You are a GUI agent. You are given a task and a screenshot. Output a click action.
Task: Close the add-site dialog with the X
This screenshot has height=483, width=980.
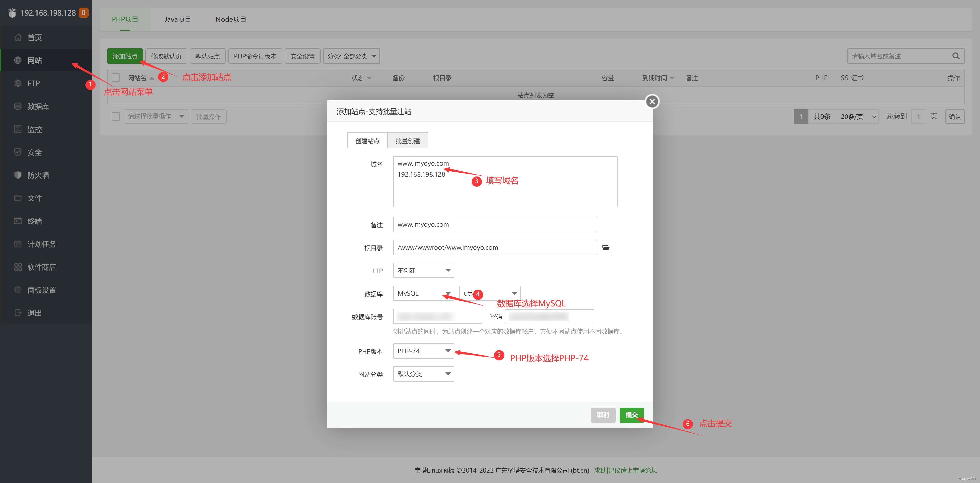coord(652,101)
